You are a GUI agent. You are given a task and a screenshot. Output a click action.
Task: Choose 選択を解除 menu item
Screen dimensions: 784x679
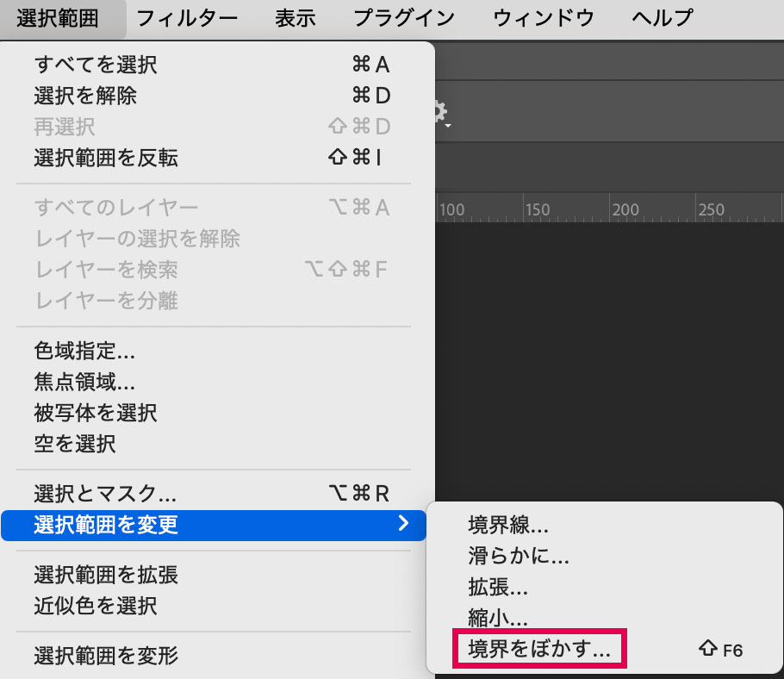click(x=214, y=96)
